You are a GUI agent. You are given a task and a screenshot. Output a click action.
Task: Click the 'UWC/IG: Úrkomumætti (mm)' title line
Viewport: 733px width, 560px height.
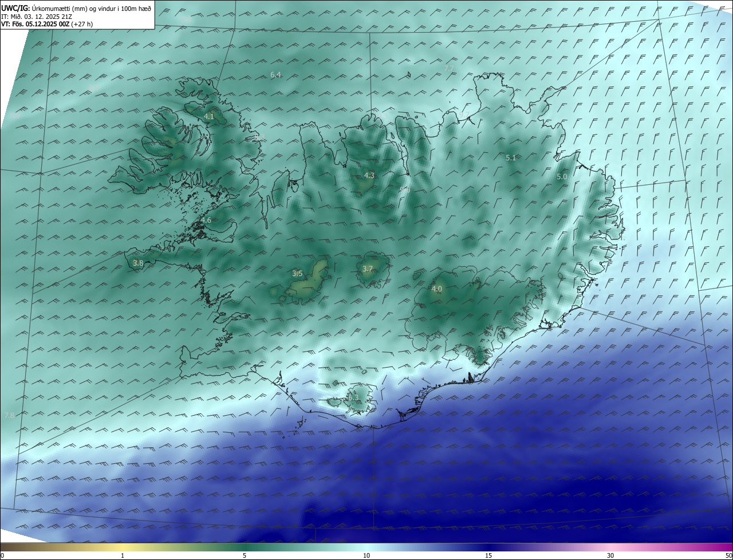[x=76, y=9]
